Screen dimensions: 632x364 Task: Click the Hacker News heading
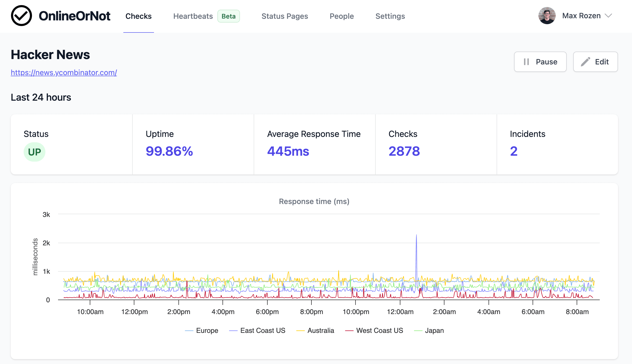(50, 54)
